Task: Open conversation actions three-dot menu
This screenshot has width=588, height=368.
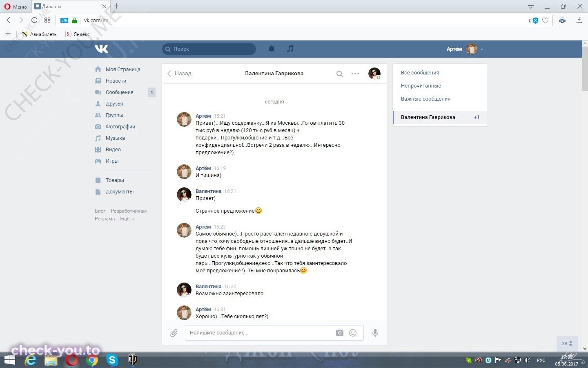Action: pos(355,74)
